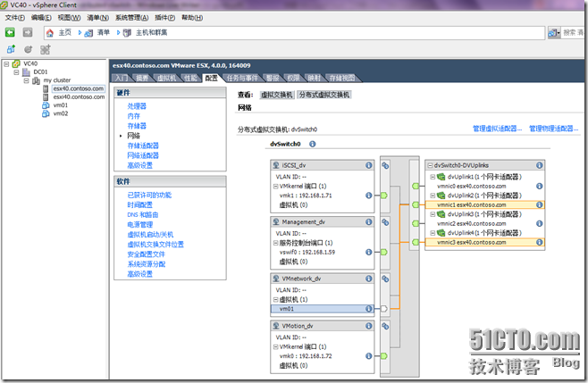Select host esxi40.contoso.com in the tree

(x=79, y=96)
